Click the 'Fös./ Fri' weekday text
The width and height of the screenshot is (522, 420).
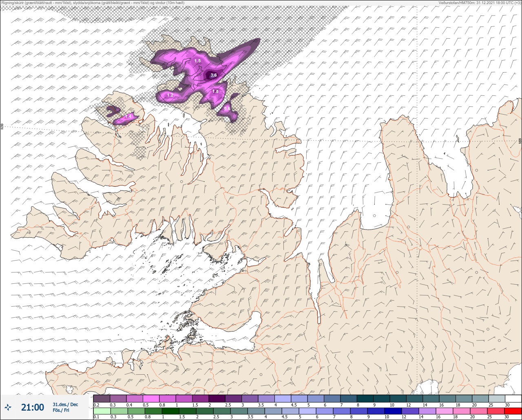pos(61,410)
